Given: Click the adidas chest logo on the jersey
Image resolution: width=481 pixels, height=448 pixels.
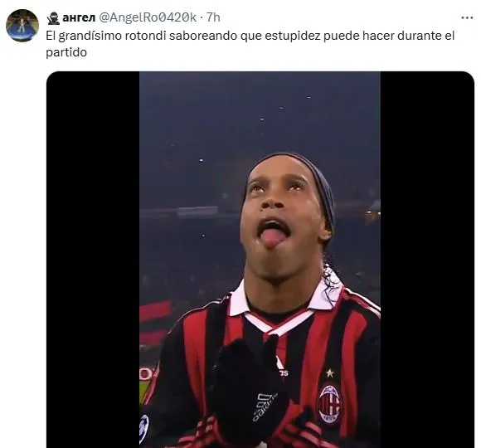Looking at the screenshot, I should [x=282, y=368].
